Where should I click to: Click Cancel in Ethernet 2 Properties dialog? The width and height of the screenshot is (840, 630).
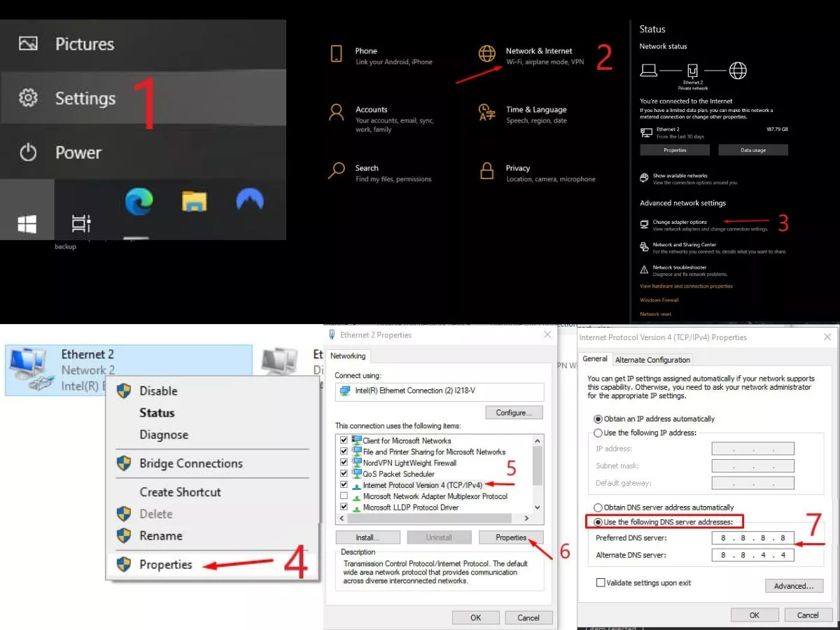pos(528,617)
